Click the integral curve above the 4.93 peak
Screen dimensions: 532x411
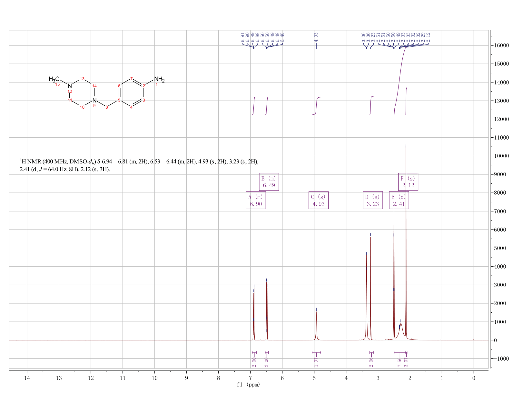point(317,105)
